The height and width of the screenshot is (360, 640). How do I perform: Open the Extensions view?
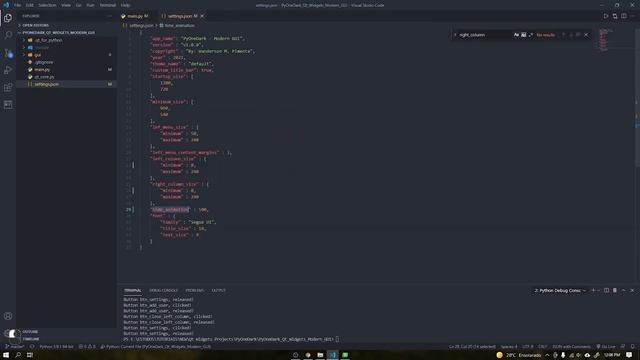click(8, 87)
